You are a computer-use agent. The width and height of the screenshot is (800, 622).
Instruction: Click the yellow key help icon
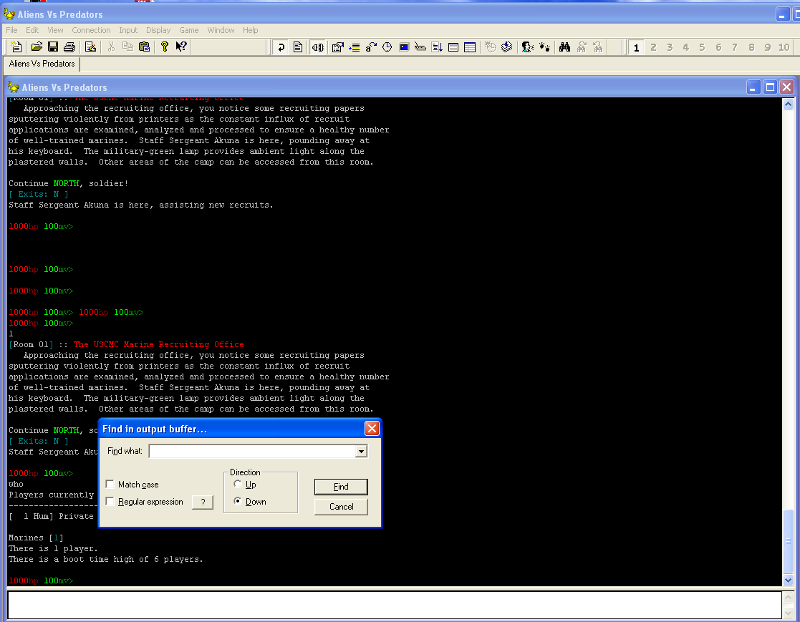point(164,47)
